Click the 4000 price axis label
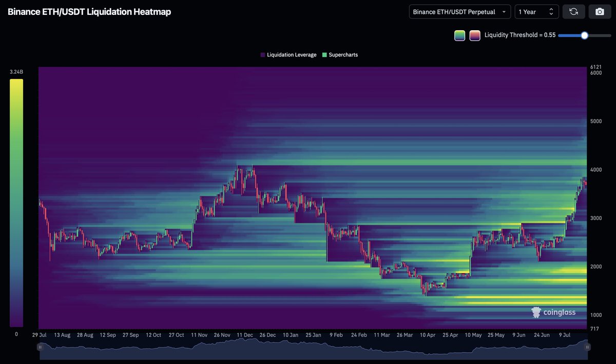This screenshot has width=616, height=364. [596, 170]
